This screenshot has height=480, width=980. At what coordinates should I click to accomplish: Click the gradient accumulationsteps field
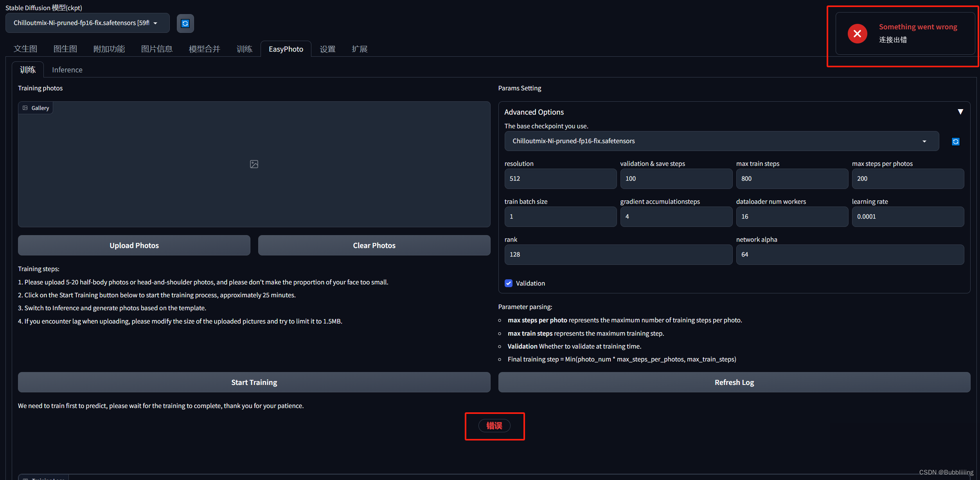[x=676, y=217]
